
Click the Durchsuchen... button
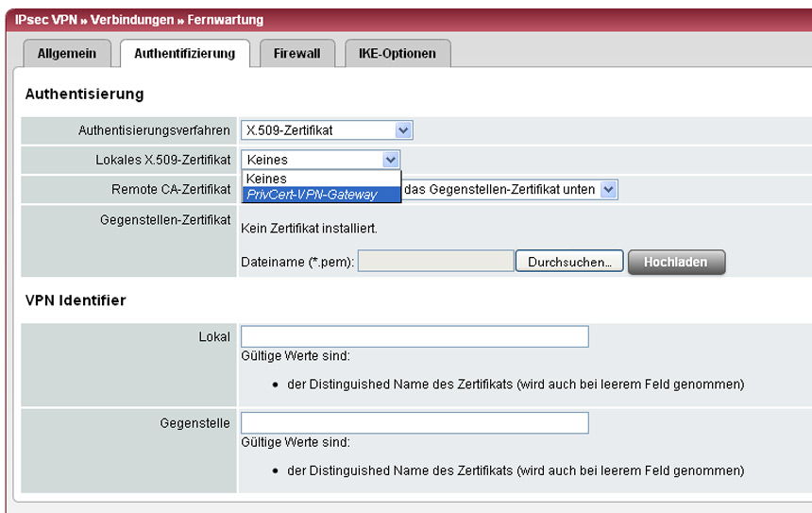569,262
